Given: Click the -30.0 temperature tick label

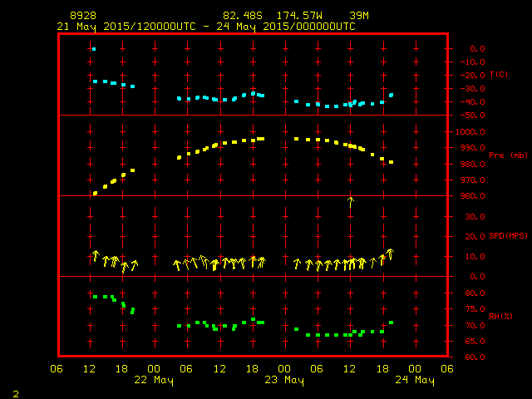Looking at the screenshot, I should click(473, 89).
